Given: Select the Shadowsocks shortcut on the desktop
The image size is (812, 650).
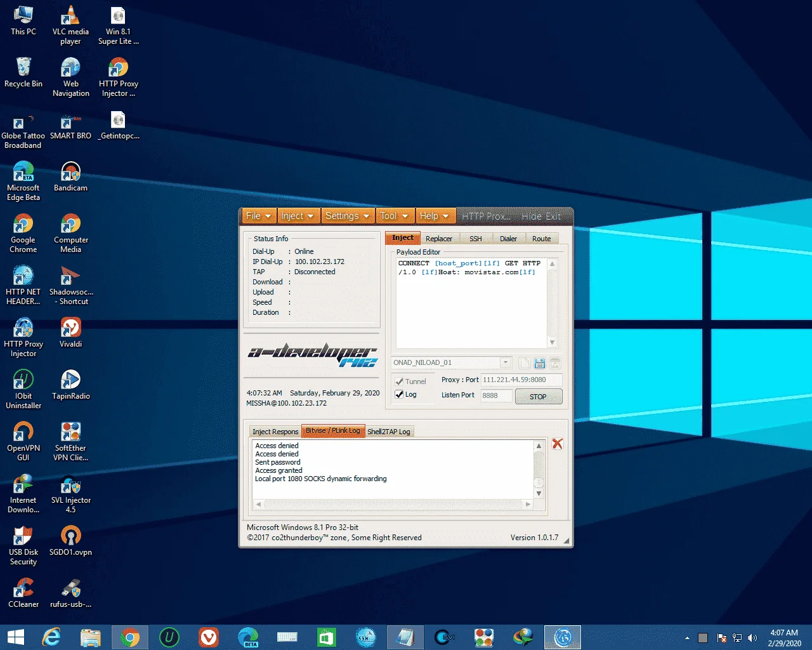Looking at the screenshot, I should click(x=70, y=285).
